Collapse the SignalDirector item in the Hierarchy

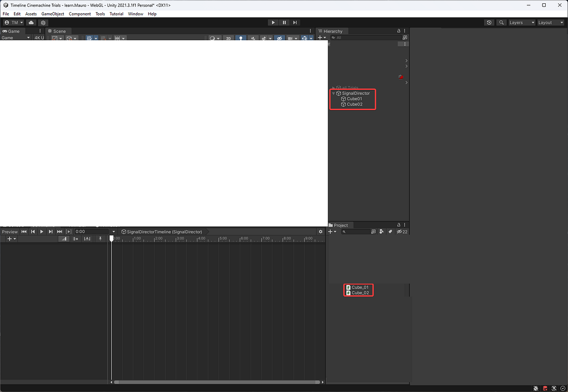tap(333, 93)
